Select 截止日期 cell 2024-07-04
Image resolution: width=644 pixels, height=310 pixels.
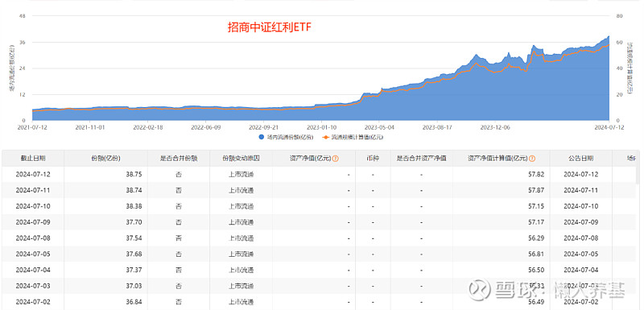[33, 270]
